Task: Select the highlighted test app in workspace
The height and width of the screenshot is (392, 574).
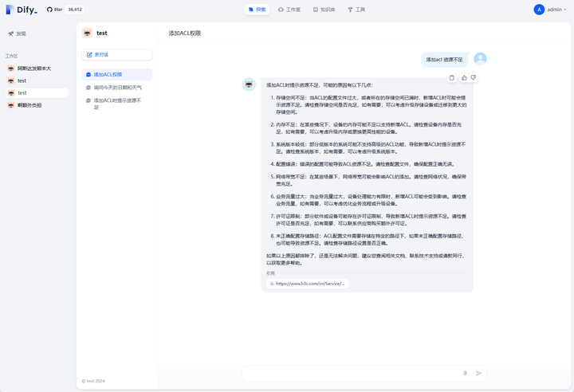Action: click(37, 93)
